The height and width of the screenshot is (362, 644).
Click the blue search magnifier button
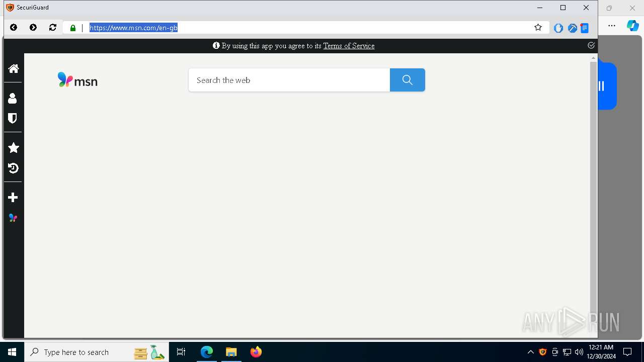(x=408, y=80)
